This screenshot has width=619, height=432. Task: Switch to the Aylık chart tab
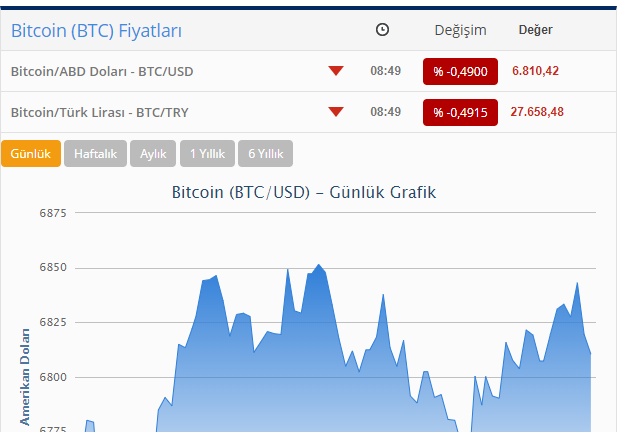[153, 154]
